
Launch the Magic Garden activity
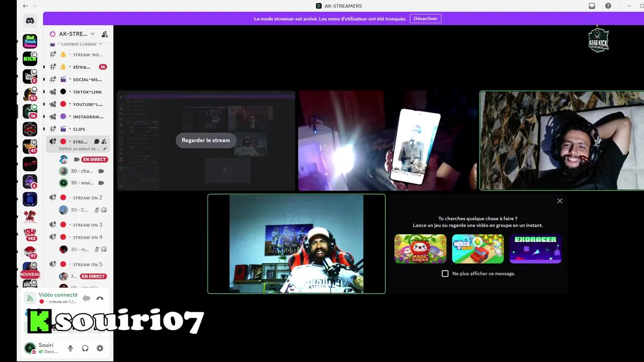(420, 249)
